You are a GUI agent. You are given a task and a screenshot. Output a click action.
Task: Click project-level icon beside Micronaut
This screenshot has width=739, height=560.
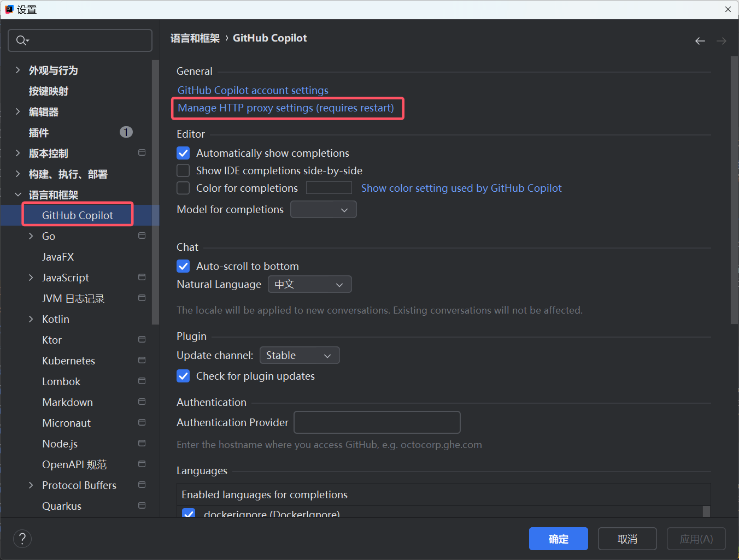(142, 422)
